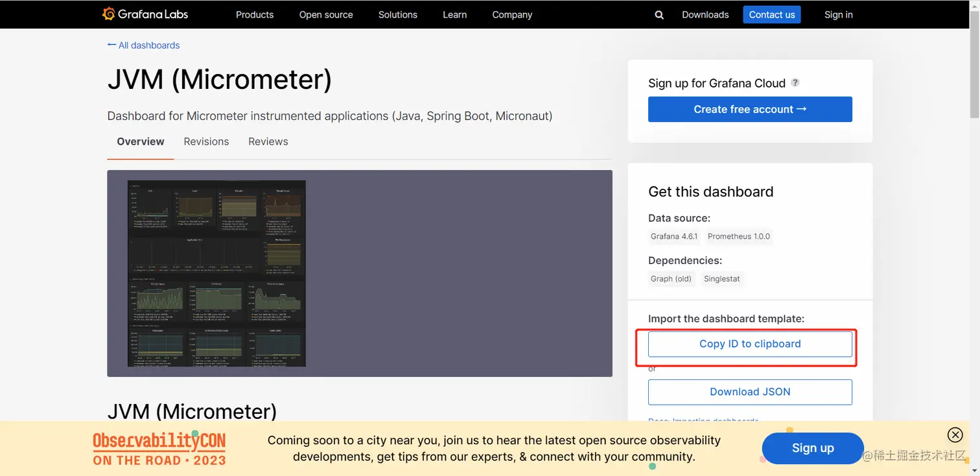Open the search magnifier icon

pyautogui.click(x=659, y=15)
